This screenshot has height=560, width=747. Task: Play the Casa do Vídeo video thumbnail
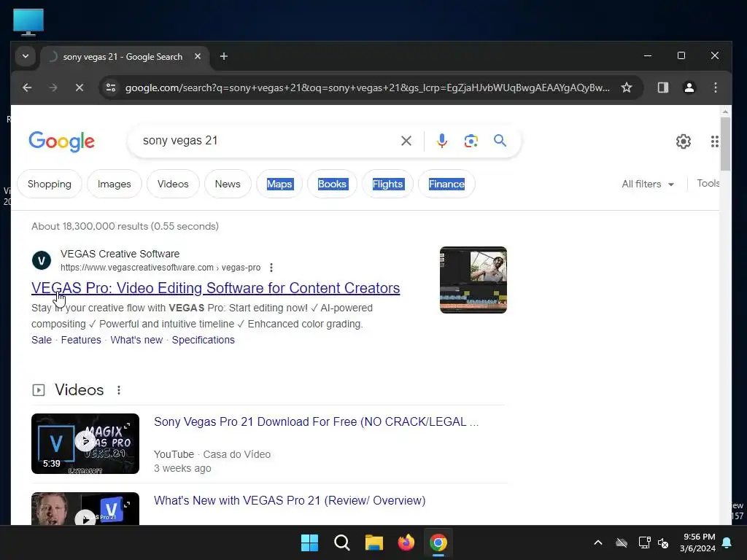click(x=85, y=444)
